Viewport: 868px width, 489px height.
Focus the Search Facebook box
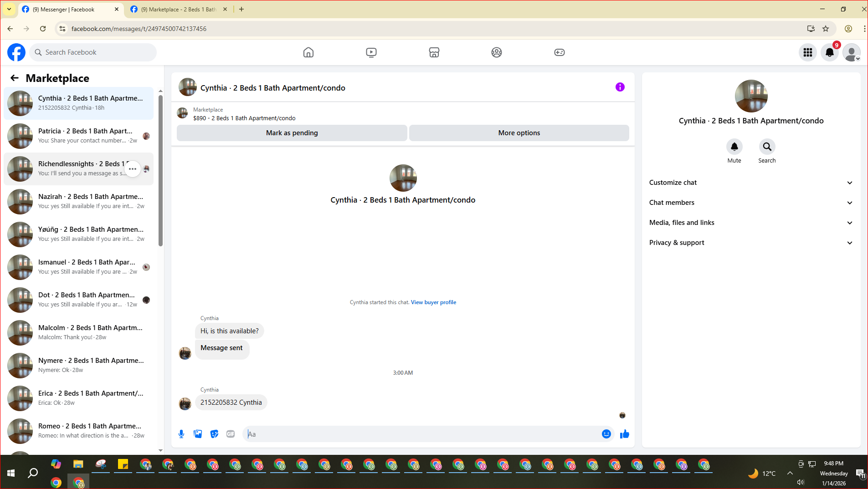93,52
